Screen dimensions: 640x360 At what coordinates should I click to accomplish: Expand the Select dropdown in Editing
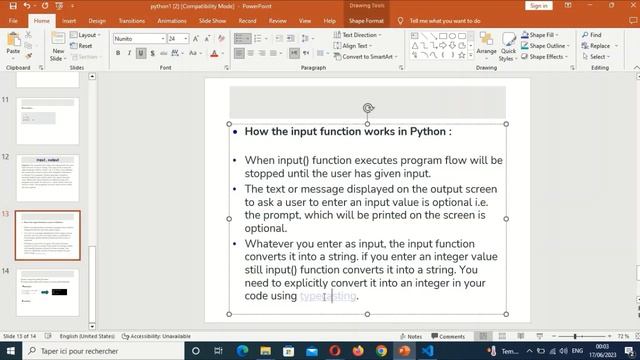click(596, 57)
